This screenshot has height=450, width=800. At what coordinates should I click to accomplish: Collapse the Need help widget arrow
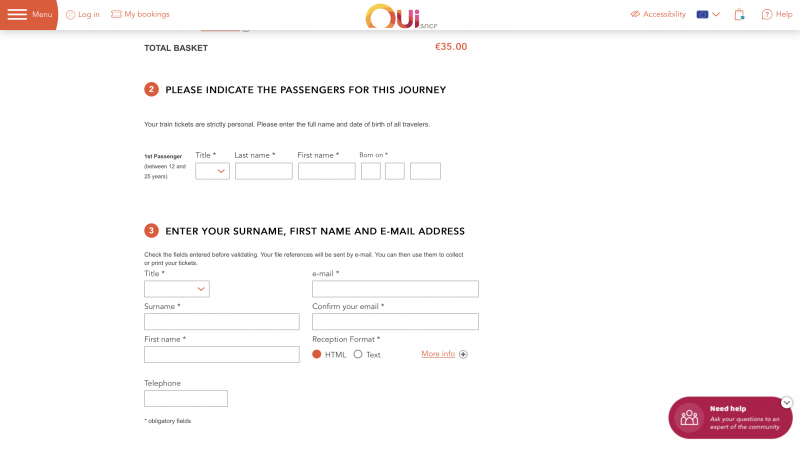pyautogui.click(x=786, y=403)
